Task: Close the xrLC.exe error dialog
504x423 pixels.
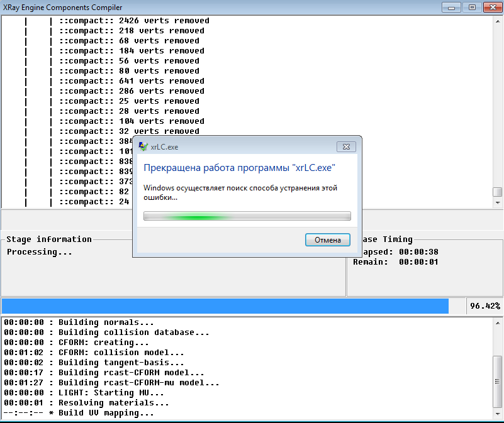Action: click(x=347, y=146)
